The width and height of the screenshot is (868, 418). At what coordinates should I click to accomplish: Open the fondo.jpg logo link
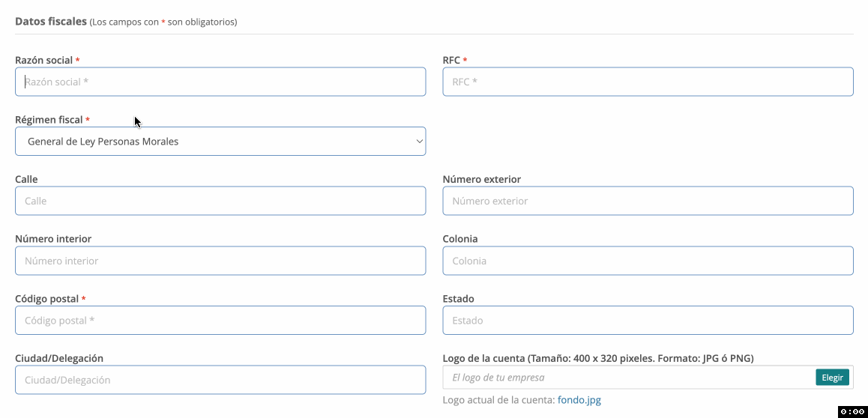579,400
